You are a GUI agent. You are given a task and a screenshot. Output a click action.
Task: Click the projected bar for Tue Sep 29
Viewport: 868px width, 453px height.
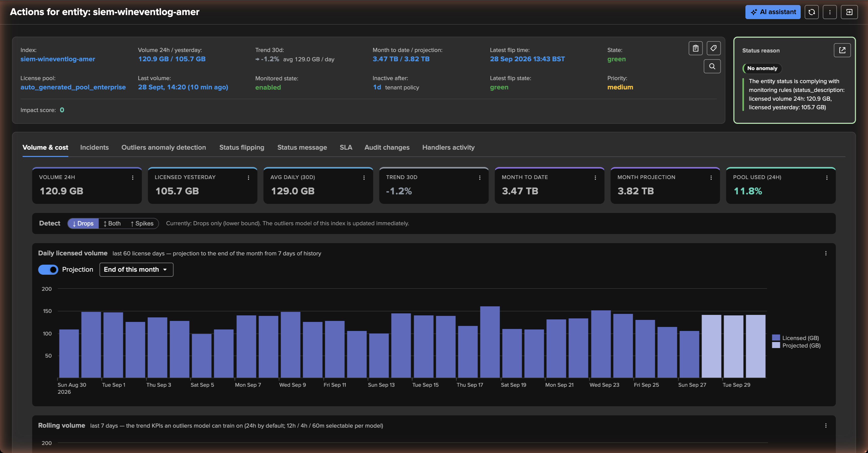[733, 346]
